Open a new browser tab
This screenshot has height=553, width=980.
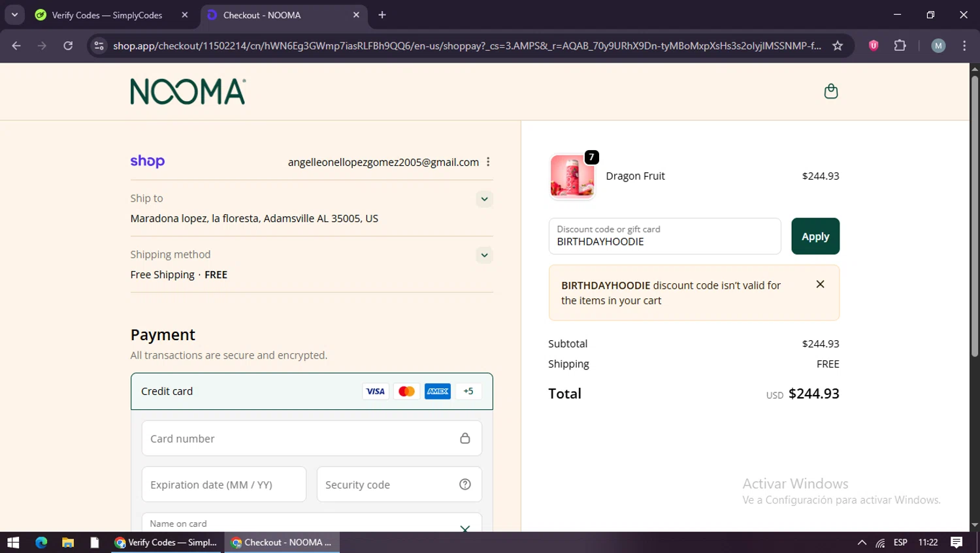point(382,15)
